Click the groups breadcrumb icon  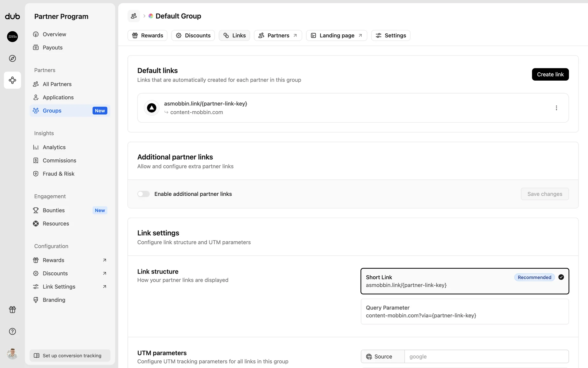coord(134,16)
